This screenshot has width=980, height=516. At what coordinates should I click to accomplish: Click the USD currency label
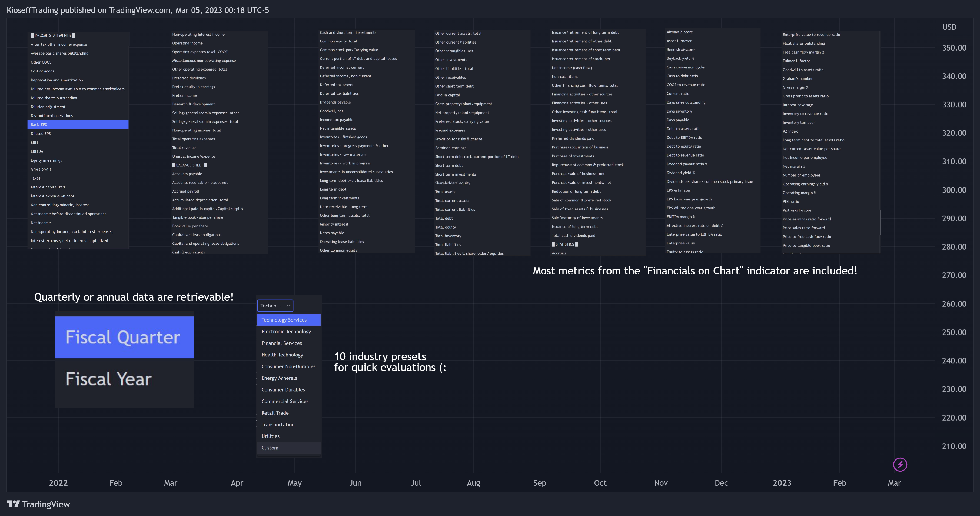pyautogui.click(x=949, y=27)
